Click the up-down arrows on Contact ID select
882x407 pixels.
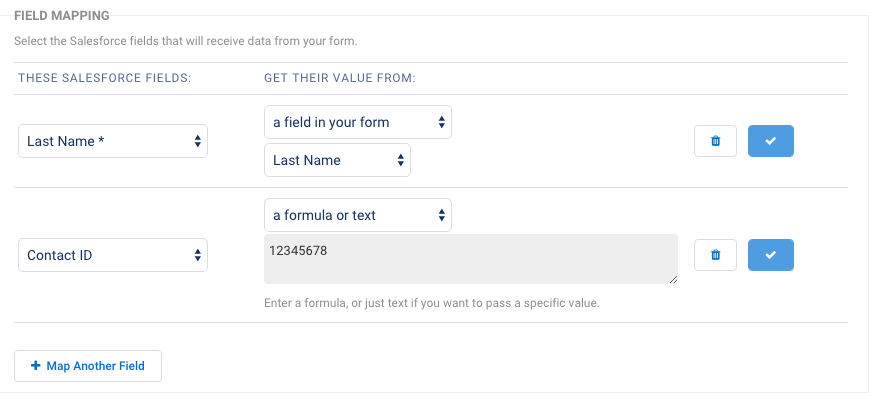197,255
